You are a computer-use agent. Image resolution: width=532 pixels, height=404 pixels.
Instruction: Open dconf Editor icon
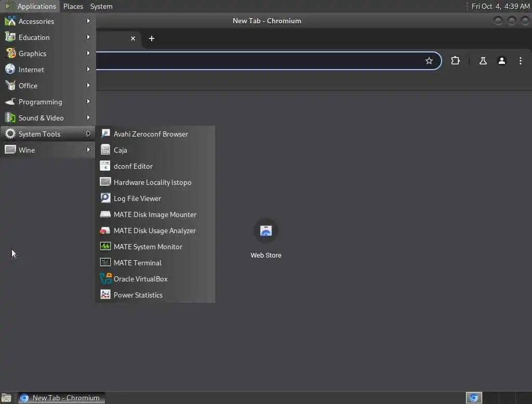click(x=105, y=166)
